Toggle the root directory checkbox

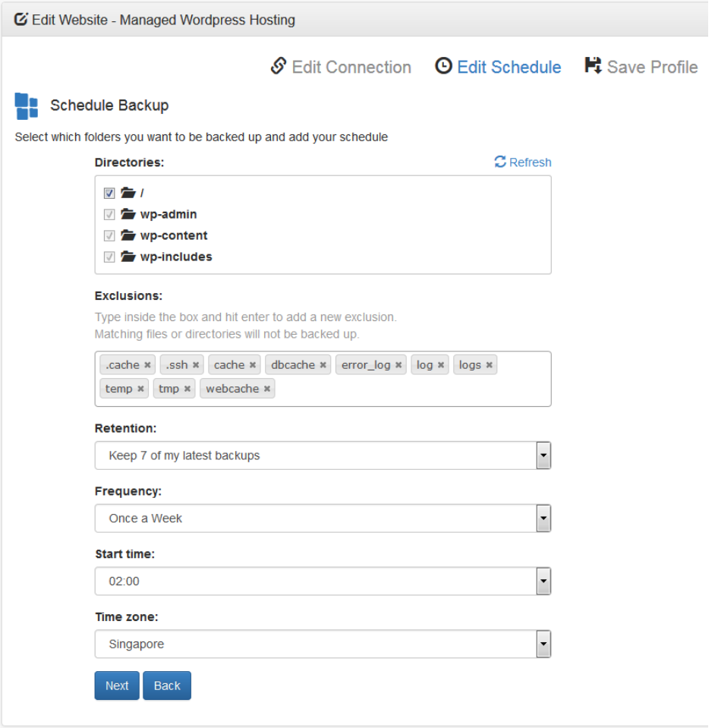[x=109, y=194]
